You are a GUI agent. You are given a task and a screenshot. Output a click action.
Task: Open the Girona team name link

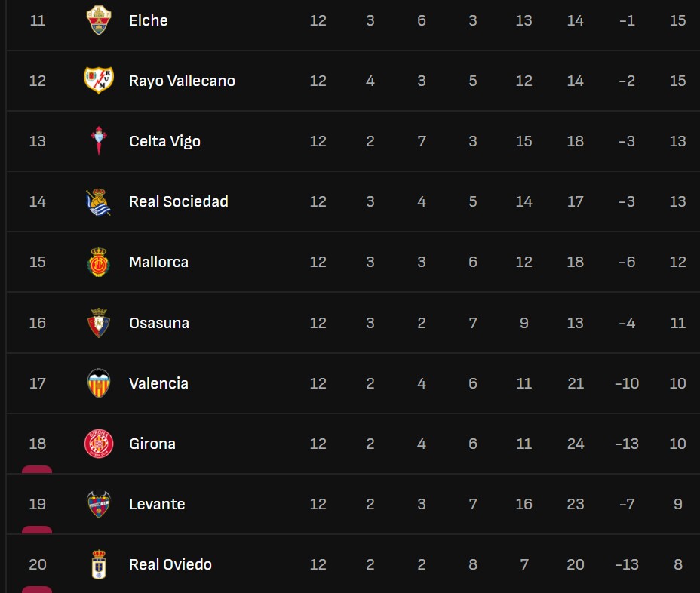152,444
